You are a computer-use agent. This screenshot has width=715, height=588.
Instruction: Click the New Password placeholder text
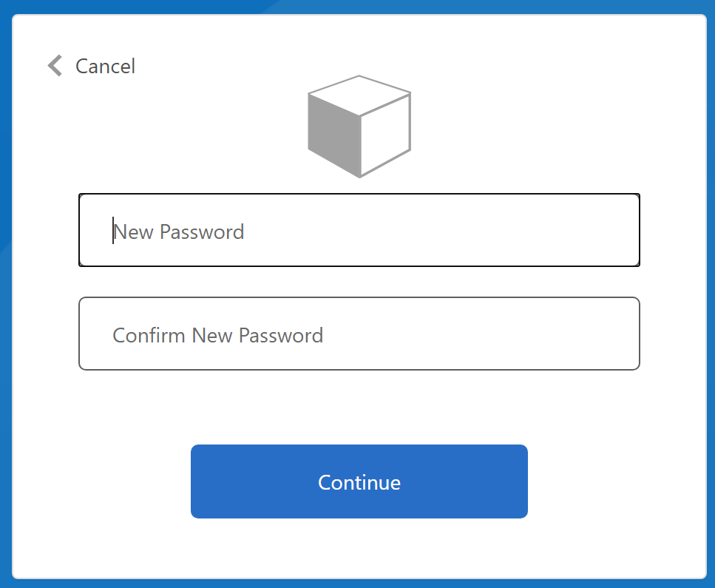click(178, 232)
